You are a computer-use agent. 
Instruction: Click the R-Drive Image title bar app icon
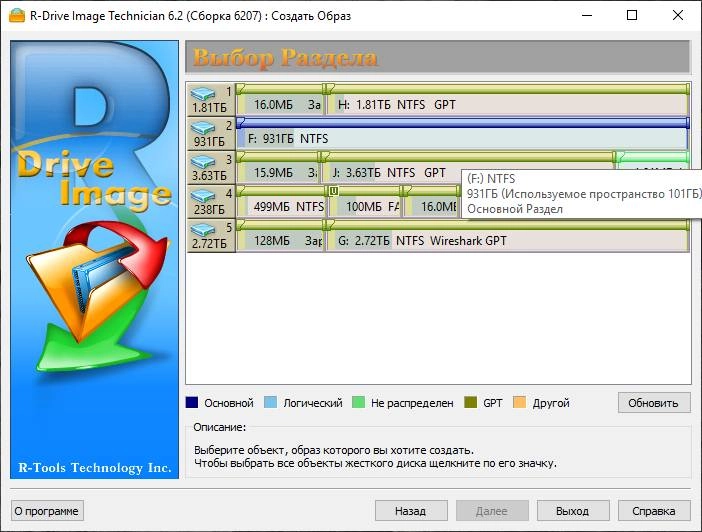(x=17, y=16)
